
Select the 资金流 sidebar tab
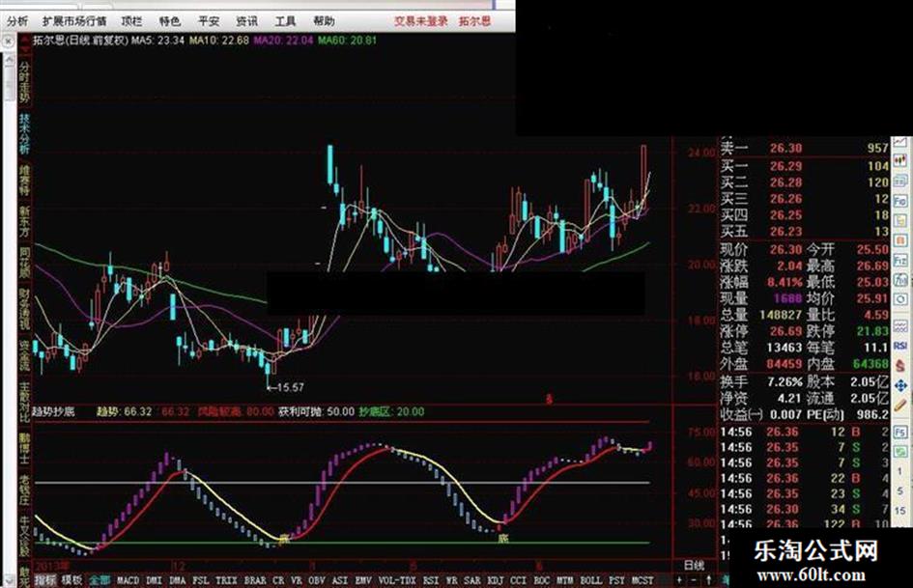[24, 355]
